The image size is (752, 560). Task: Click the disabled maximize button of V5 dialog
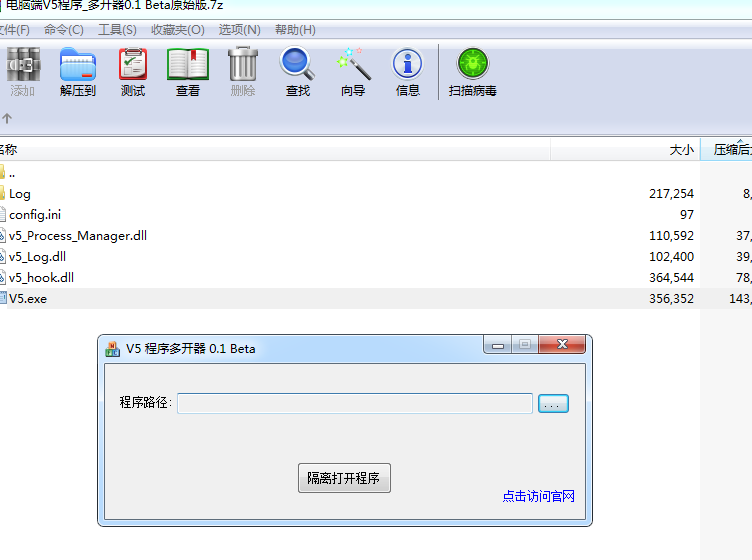click(525, 345)
